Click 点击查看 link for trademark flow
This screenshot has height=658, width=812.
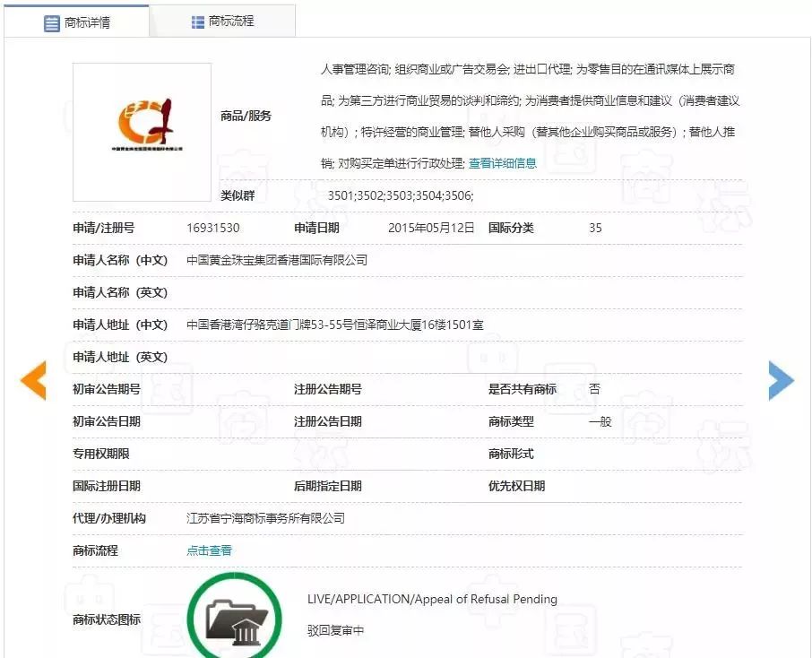coord(209,550)
